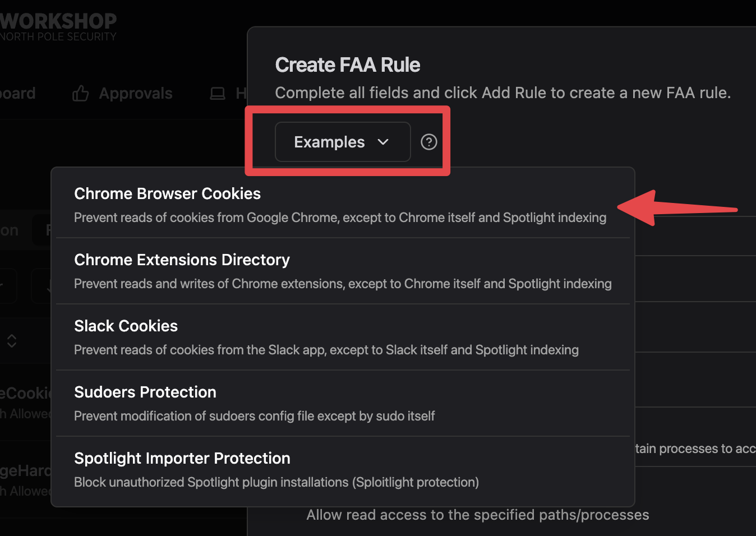
Task: Open the rule row ending in "geHard"
Action: click(x=25, y=471)
